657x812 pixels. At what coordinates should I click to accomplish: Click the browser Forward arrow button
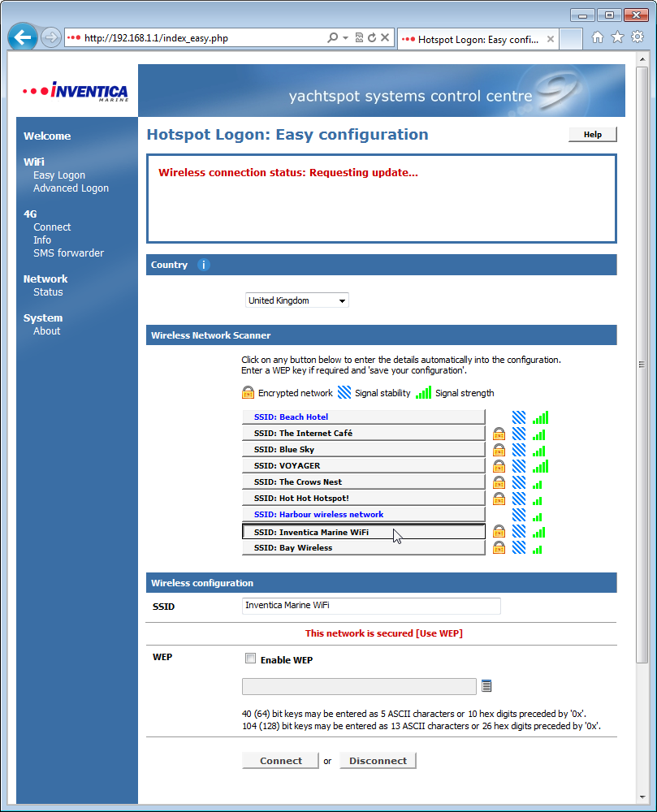(x=50, y=38)
